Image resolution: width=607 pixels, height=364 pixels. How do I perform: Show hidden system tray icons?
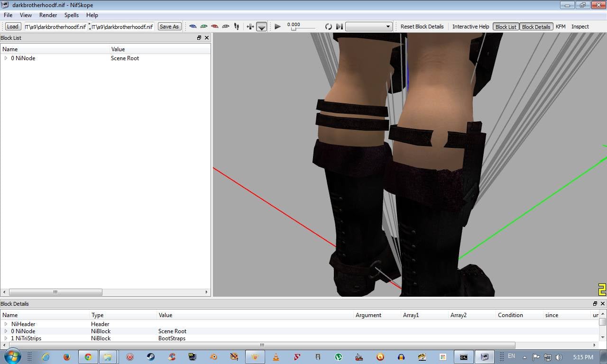[x=524, y=357]
